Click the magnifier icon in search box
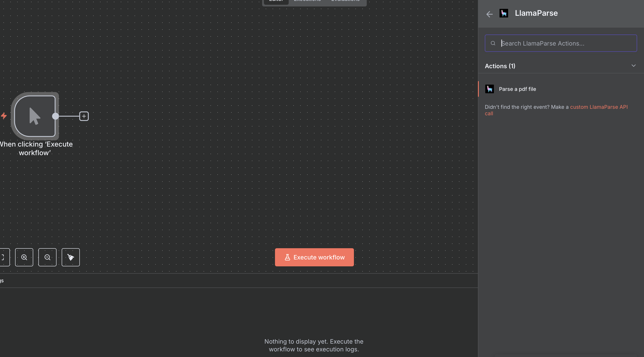The width and height of the screenshot is (644, 357). pyautogui.click(x=493, y=43)
